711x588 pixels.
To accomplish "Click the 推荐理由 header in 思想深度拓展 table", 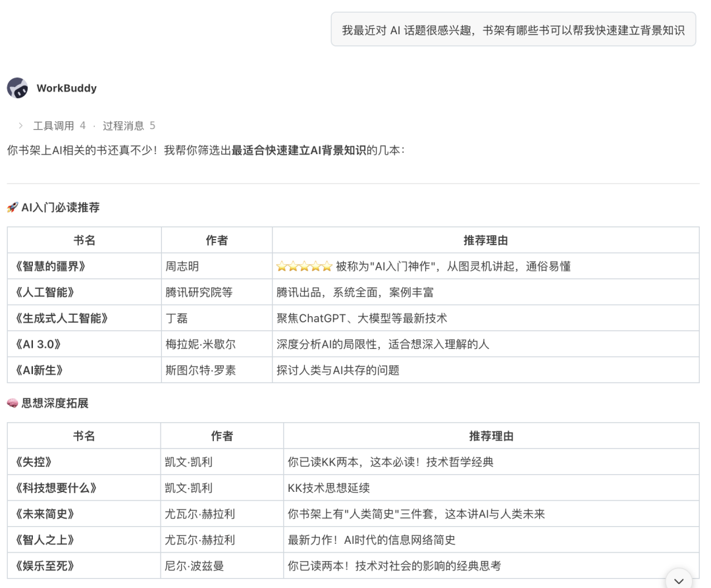I will tap(492, 436).
